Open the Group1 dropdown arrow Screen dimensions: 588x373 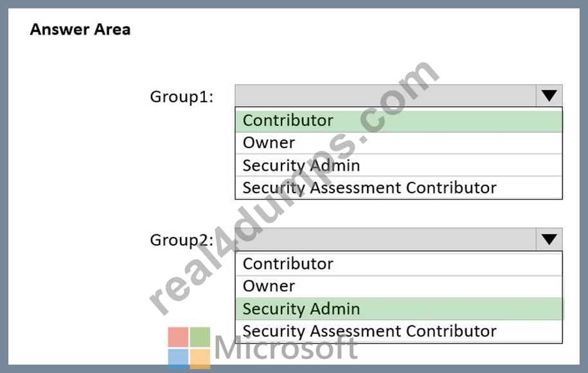coord(549,96)
